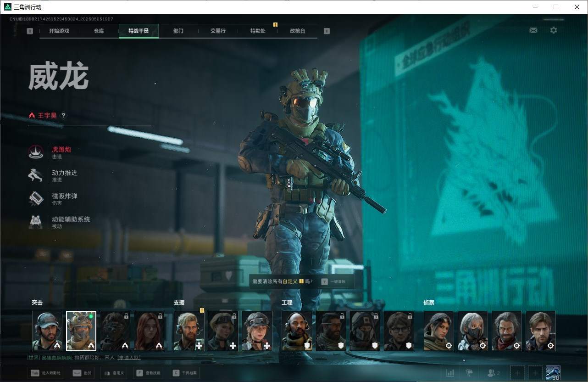
Task: Select the locked third 突击 operator portrait
Action: point(115,331)
